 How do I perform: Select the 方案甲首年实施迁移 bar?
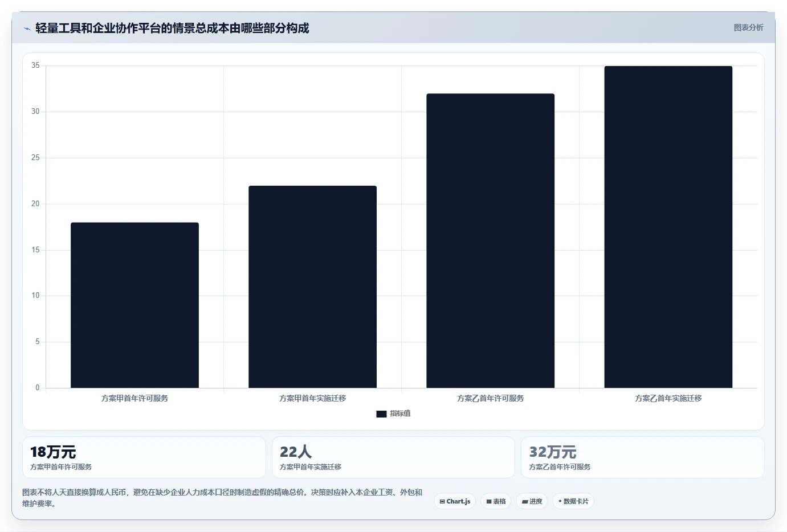click(312, 287)
